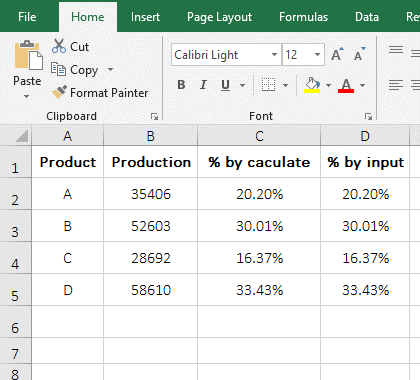Select column C header
420x380 pixels.
coord(259,136)
